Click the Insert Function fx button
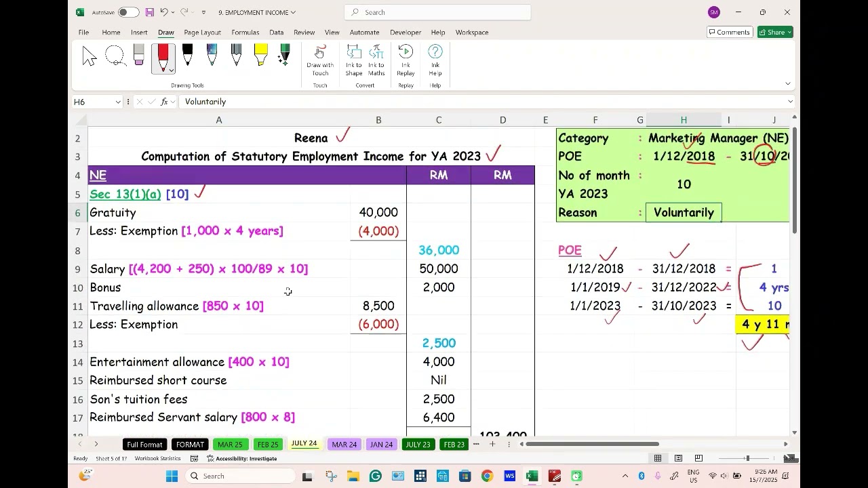The width and height of the screenshot is (868, 488). click(164, 102)
